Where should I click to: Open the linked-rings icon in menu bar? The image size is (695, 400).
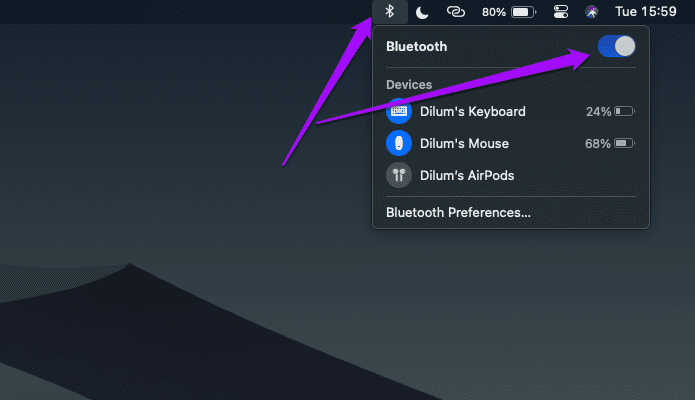(x=456, y=12)
